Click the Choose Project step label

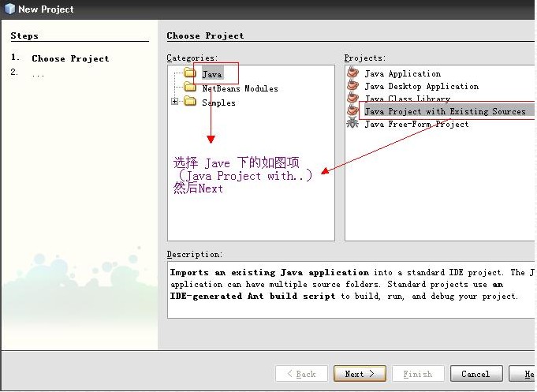pos(70,58)
